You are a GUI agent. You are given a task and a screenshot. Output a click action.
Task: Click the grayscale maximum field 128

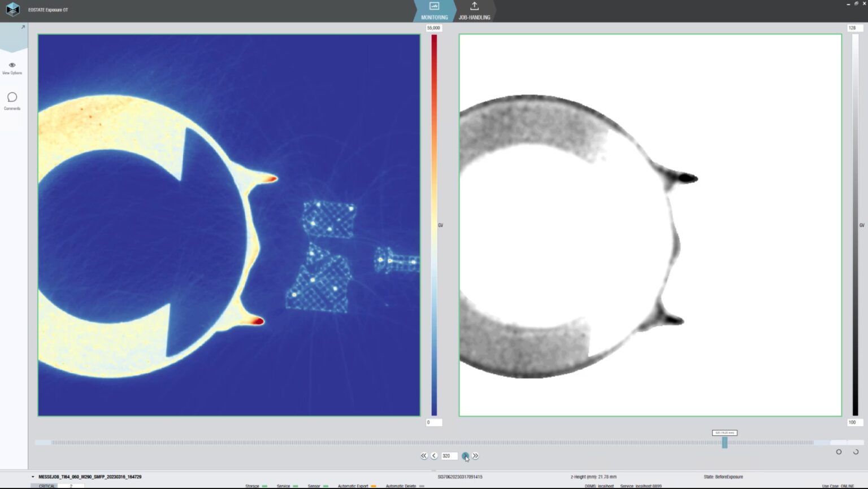(x=854, y=28)
